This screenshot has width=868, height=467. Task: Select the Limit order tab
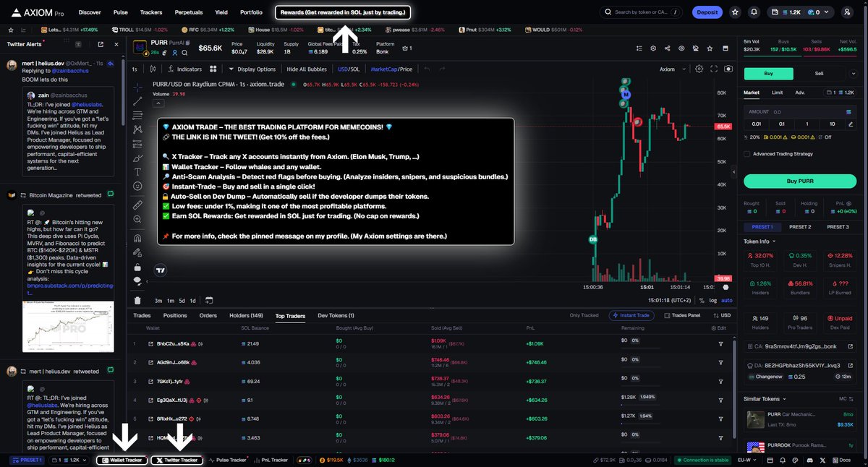(777, 93)
